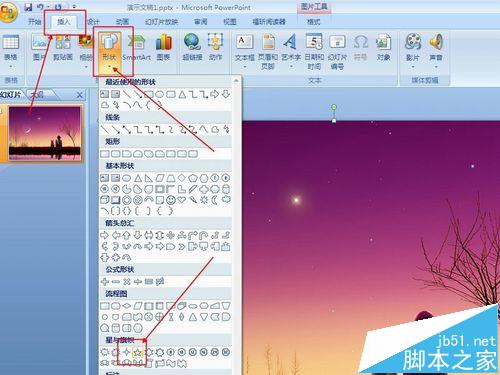Select the 4-point star shape
Screen dimensions: 500x375
tap(126, 352)
